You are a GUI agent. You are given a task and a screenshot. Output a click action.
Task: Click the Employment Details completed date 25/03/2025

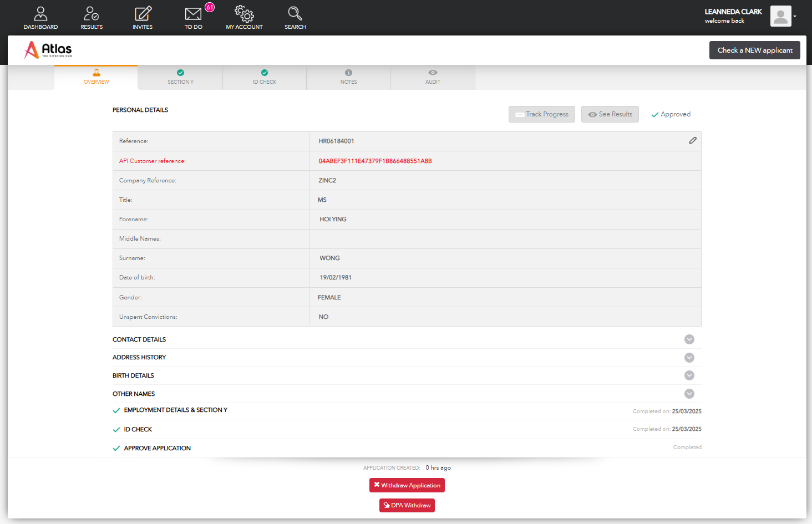687,411
